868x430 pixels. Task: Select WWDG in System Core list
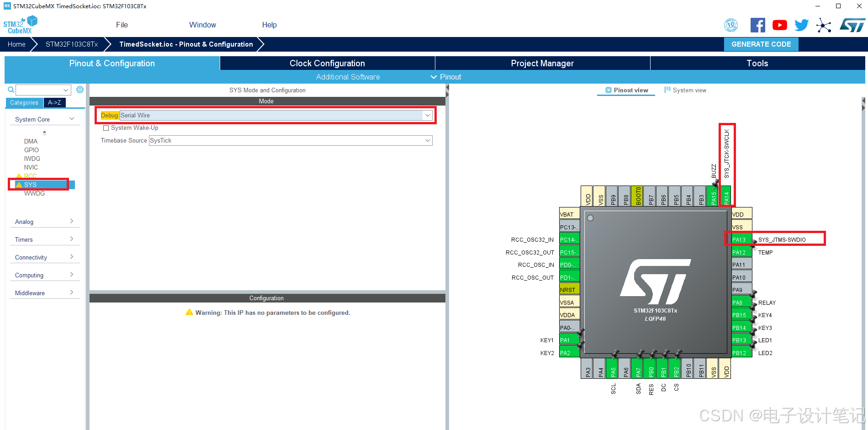34,193
